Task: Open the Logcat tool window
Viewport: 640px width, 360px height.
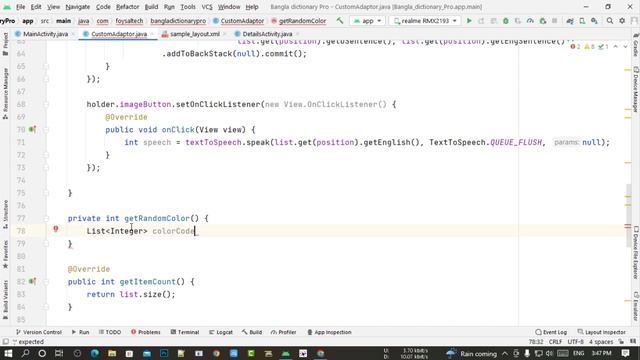Action: point(221,332)
